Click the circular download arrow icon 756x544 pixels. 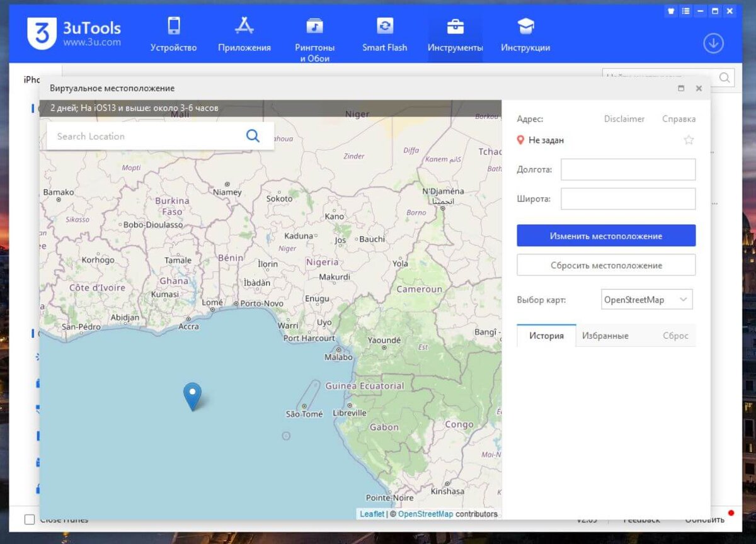[713, 43]
